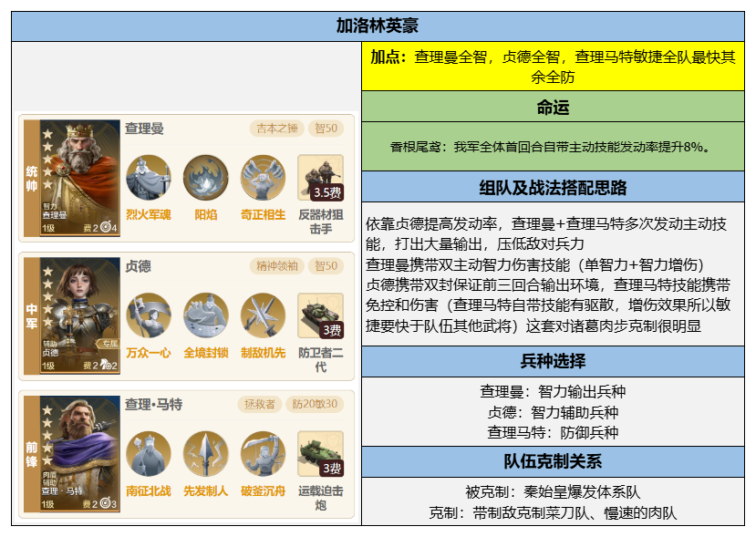The height and width of the screenshot is (537, 756).
Task: Open the 破釜沉舟 skill icon
Action: click(x=264, y=454)
